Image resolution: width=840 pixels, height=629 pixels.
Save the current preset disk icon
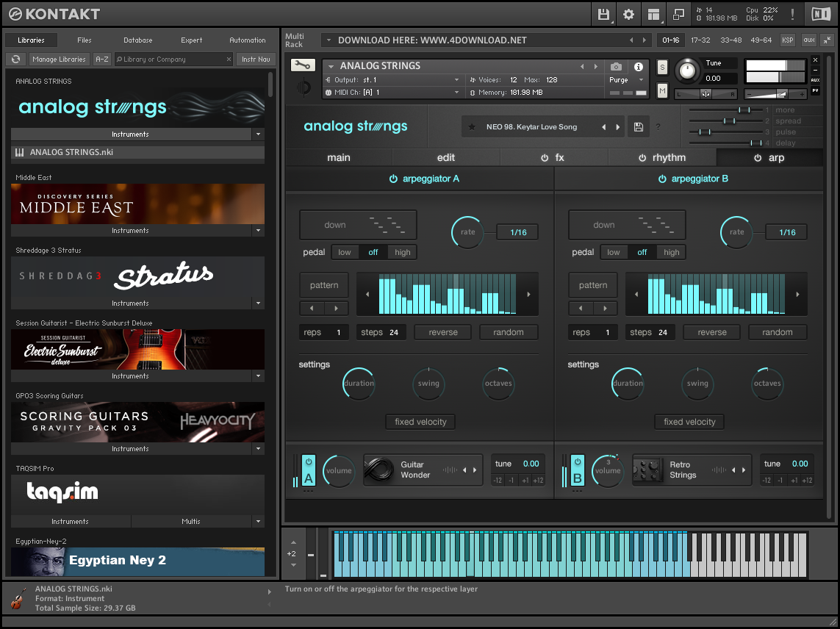639,127
